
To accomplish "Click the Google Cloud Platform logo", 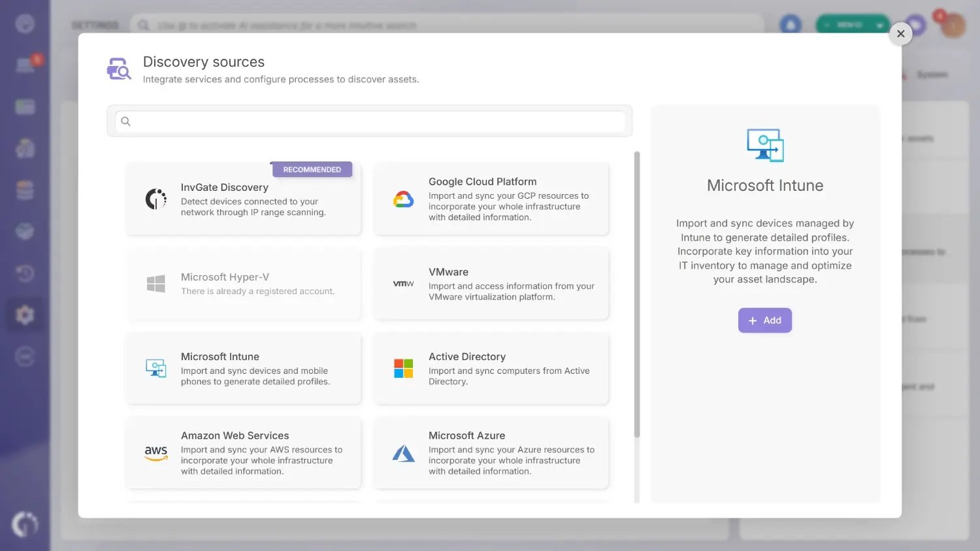I will (x=404, y=199).
